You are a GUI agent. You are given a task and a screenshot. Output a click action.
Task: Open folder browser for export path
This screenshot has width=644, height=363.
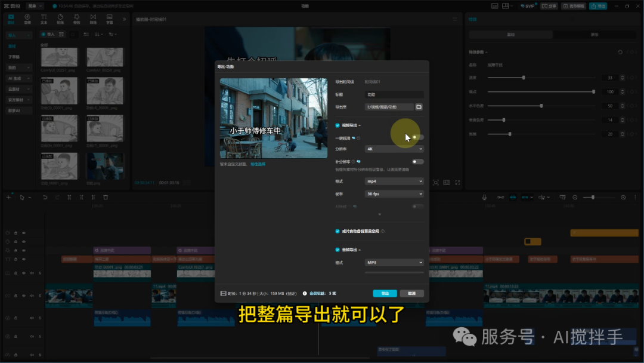pyautogui.click(x=419, y=107)
